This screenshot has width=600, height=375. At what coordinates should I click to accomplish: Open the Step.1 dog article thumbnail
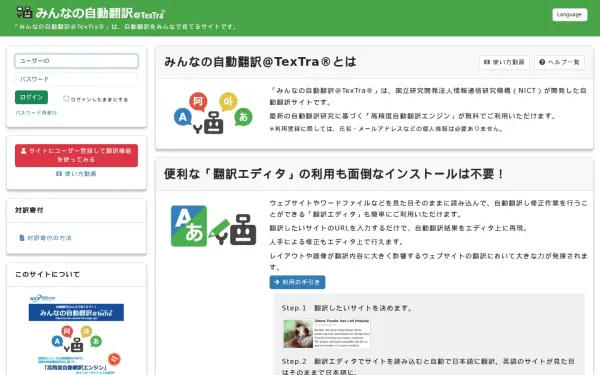click(x=326, y=333)
